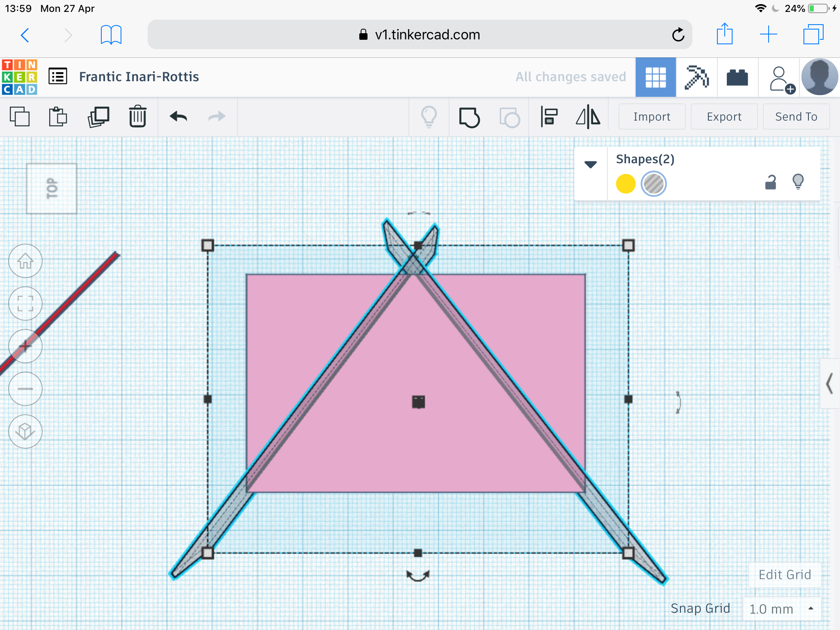This screenshot has height=630, width=840.
Task: Click the TOP view cube
Action: pyautogui.click(x=52, y=189)
